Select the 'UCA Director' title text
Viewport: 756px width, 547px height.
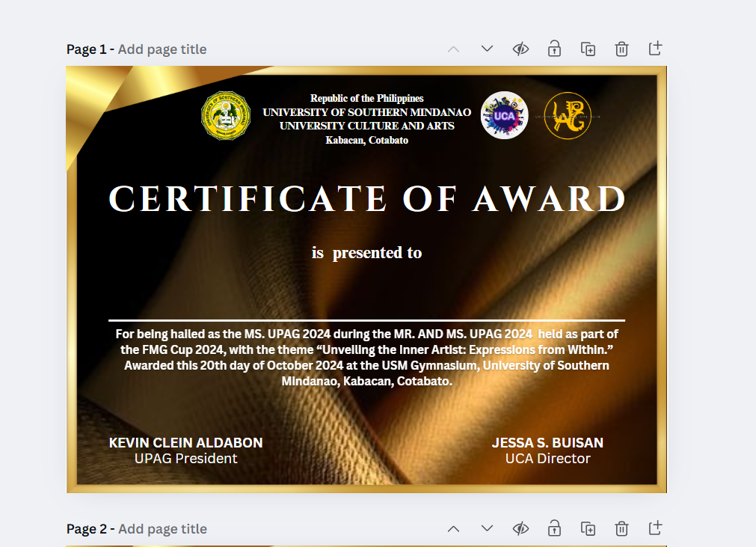[547, 459]
